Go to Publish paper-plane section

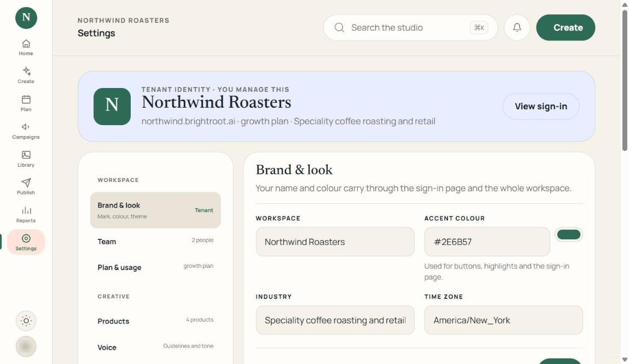coord(26,187)
